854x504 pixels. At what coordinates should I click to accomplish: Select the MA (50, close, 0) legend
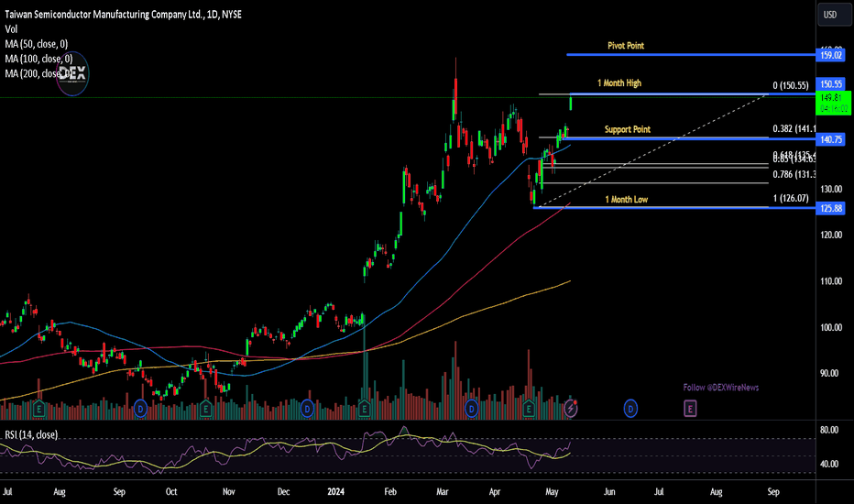tap(37, 44)
